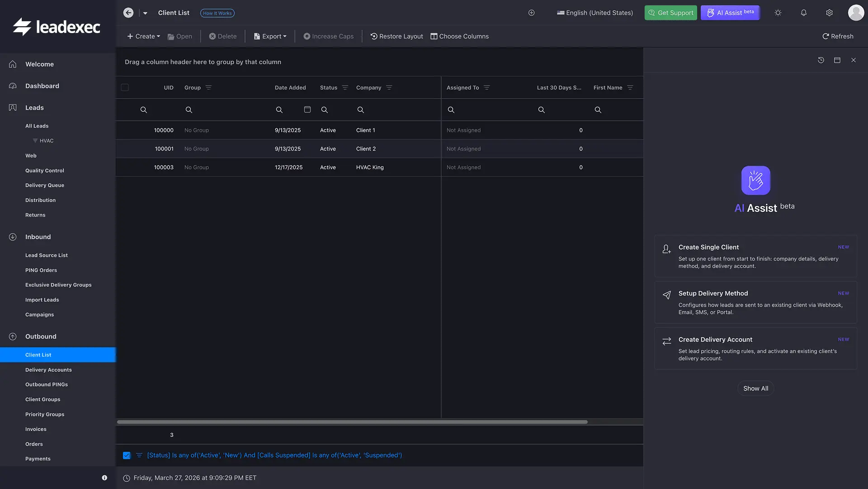Viewport: 868px width, 489px height.
Task: Open Quality Control in sidebar
Action: 44,171
